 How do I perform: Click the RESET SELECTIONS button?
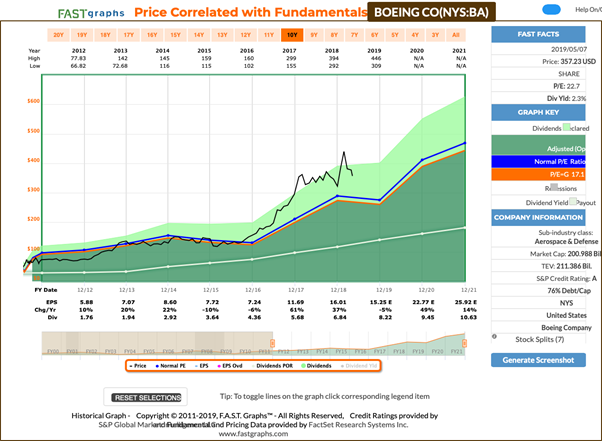pos(148,398)
